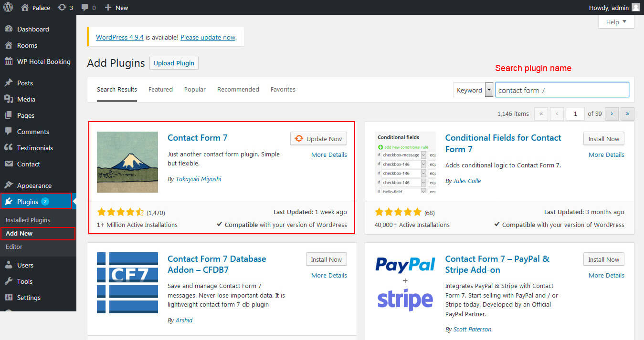Screen dimensions: 644x340
Task: Open More Details for Conditional Fields plugin
Action: pyautogui.click(x=606, y=155)
